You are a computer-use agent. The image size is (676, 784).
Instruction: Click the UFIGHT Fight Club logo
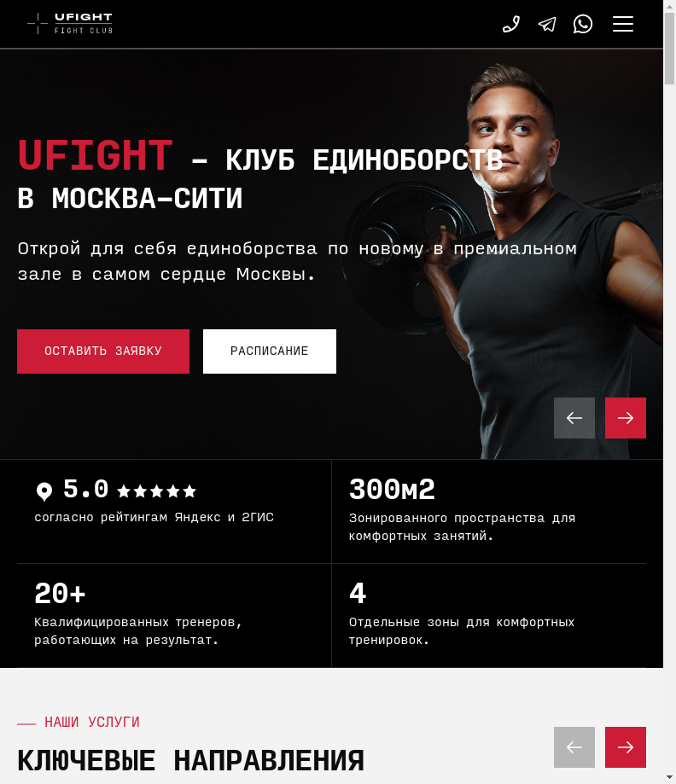pyautogui.click(x=70, y=24)
